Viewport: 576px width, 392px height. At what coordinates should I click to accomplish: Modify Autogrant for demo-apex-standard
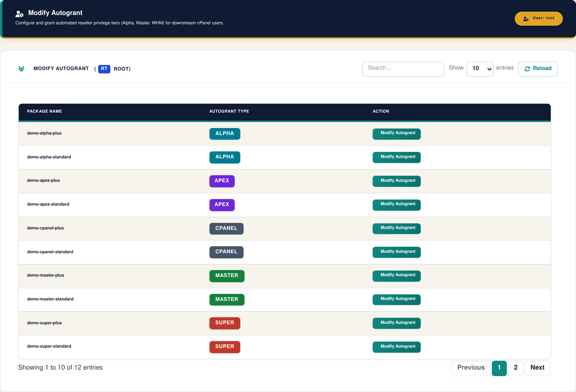tap(396, 205)
